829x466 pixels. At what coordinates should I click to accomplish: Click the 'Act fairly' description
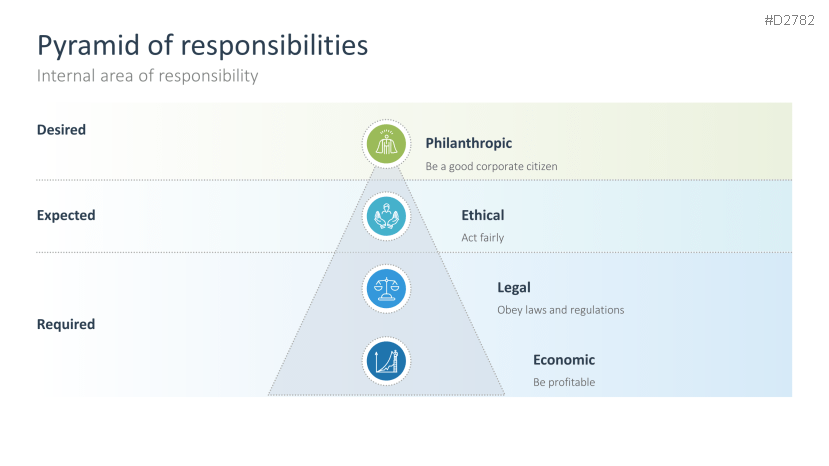tap(482, 238)
